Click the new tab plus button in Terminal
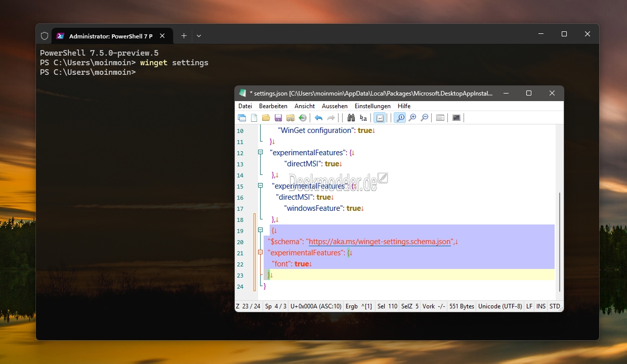This screenshot has height=364, width=627. pos(184,36)
